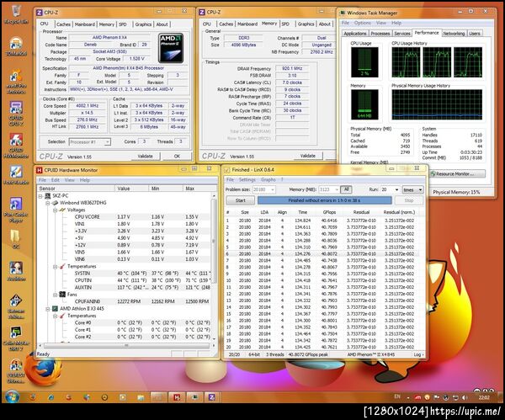
Task: Click the Task Manager title bar icon
Action: [343, 13]
